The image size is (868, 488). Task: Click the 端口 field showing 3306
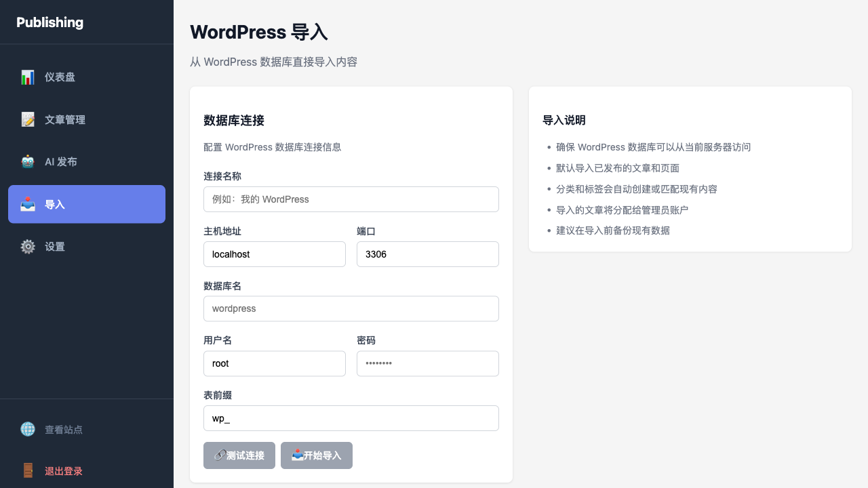tap(428, 254)
